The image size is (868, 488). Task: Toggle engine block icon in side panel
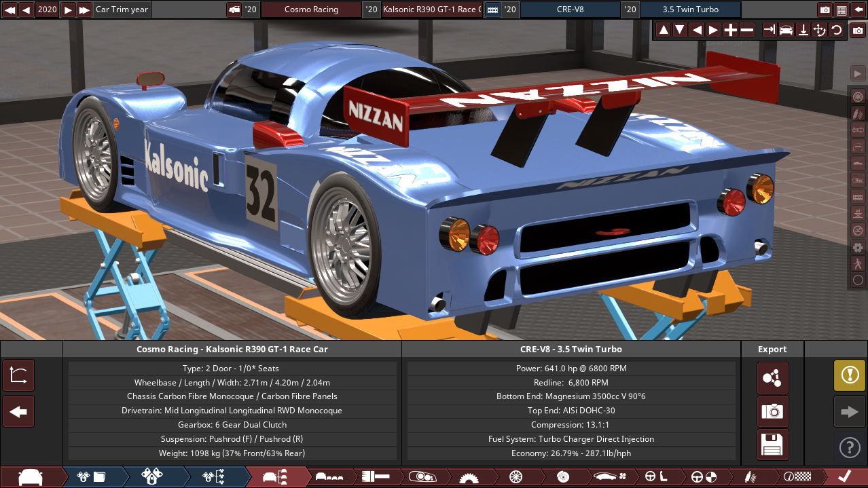(x=858, y=197)
